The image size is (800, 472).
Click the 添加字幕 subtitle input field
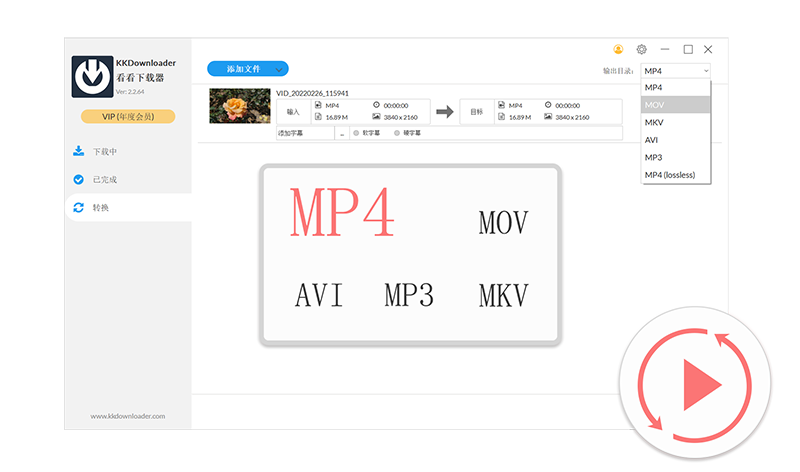(x=304, y=133)
